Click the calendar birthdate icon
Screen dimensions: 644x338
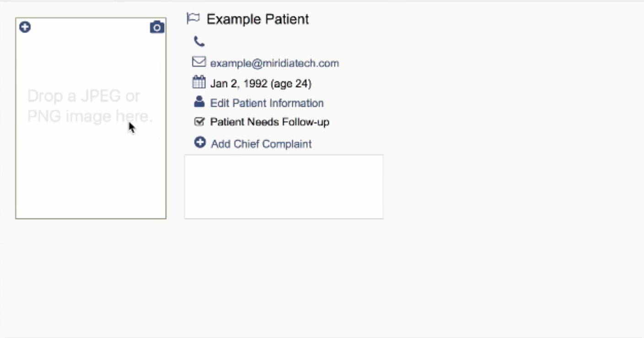coord(199,82)
